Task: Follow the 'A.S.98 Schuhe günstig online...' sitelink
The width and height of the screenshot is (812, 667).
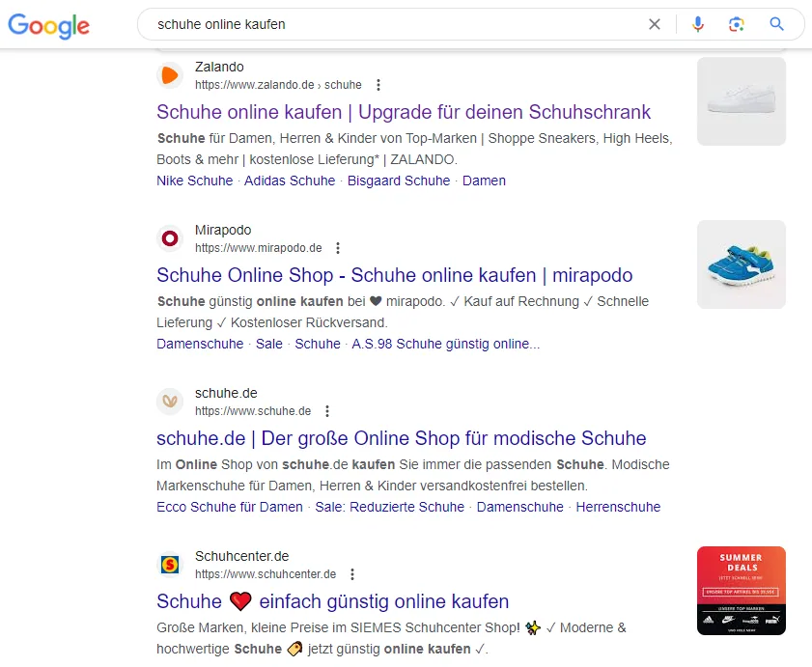Action: tap(446, 344)
